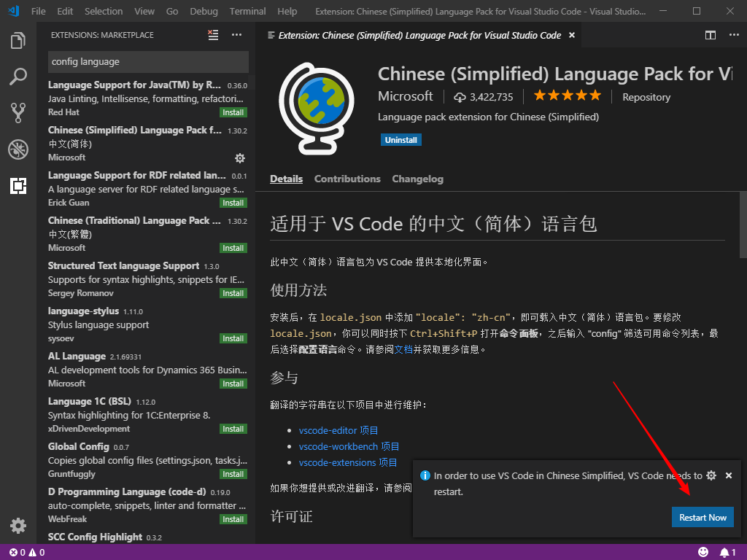Click the details page scrollbar
The height and width of the screenshot is (560, 747).
pos(743,225)
